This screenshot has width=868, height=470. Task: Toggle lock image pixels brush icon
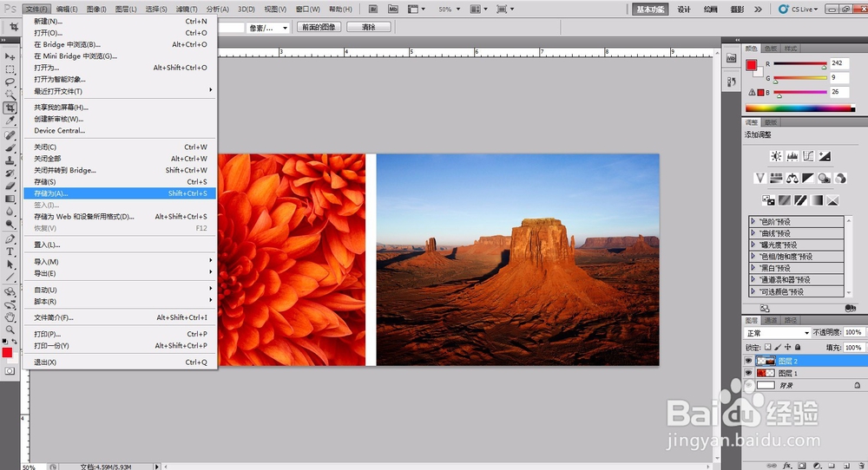point(778,347)
